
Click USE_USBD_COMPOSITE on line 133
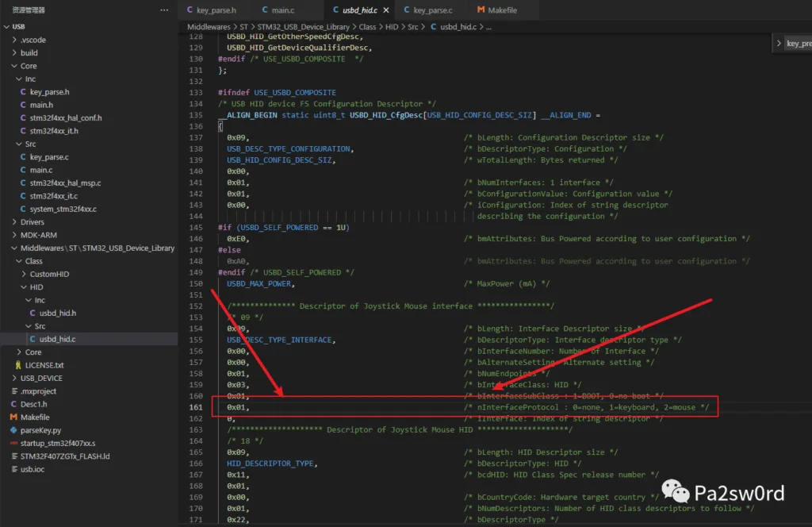[295, 92]
